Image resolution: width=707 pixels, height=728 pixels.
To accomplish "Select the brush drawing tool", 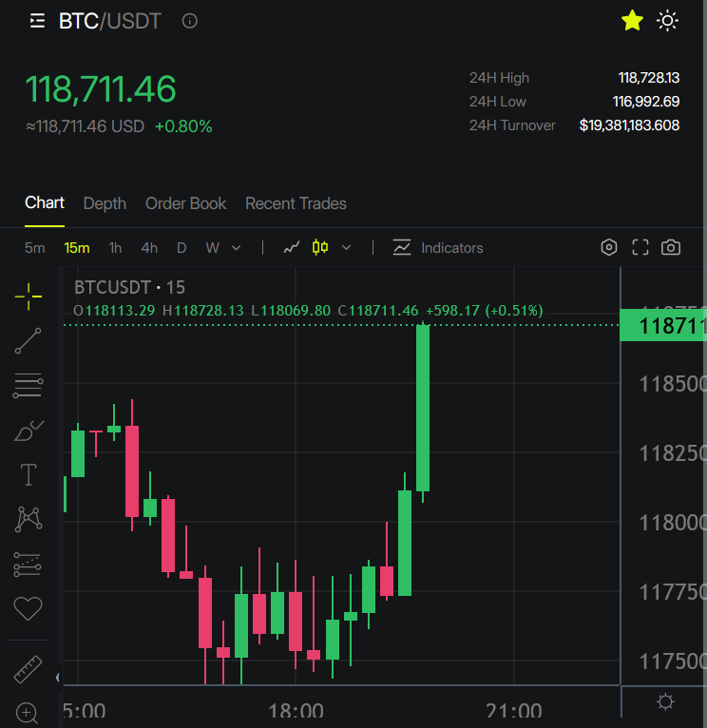I will click(29, 431).
